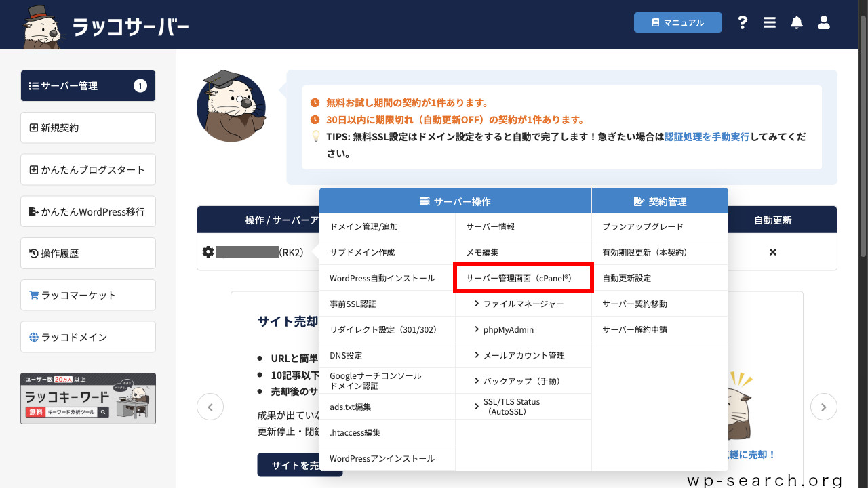This screenshot has height=488, width=868.
Task: Select サーバー情報 menu entry
Action: (x=524, y=226)
